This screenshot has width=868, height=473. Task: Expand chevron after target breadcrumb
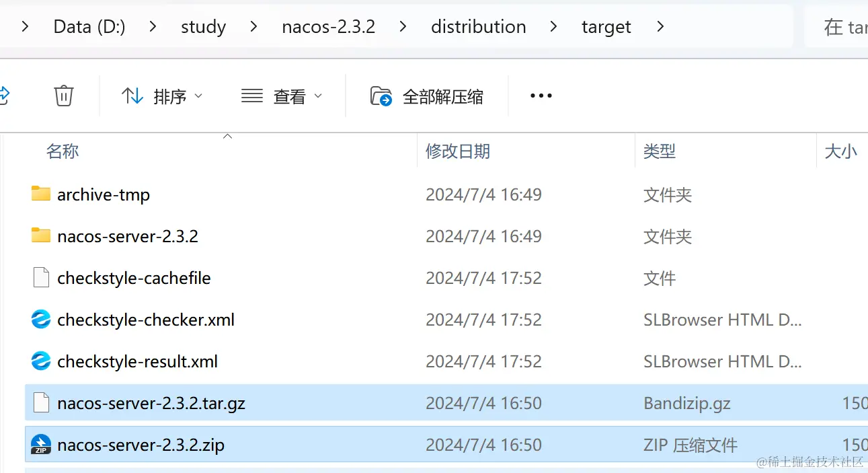(x=660, y=27)
